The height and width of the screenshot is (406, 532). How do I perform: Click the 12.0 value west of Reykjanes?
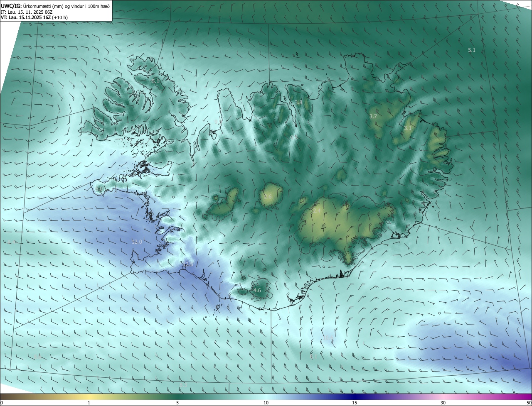[x=137, y=242]
